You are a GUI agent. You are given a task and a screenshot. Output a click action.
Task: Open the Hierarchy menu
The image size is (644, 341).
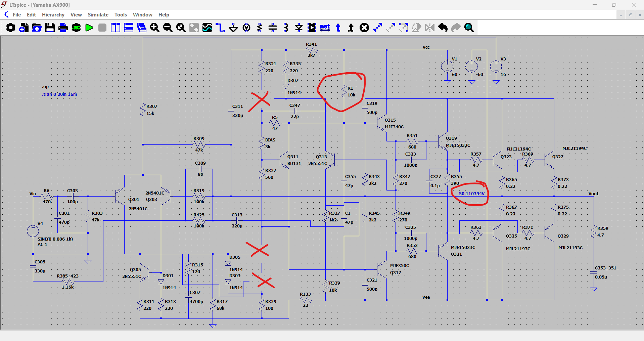pos(53,15)
